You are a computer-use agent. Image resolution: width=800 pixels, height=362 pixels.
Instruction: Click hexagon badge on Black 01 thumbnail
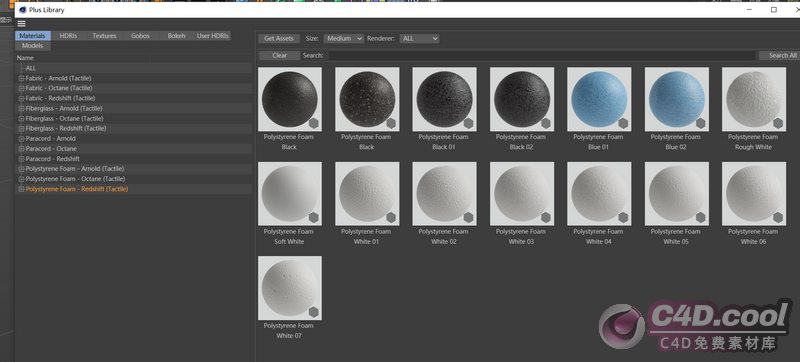pyautogui.click(x=468, y=123)
